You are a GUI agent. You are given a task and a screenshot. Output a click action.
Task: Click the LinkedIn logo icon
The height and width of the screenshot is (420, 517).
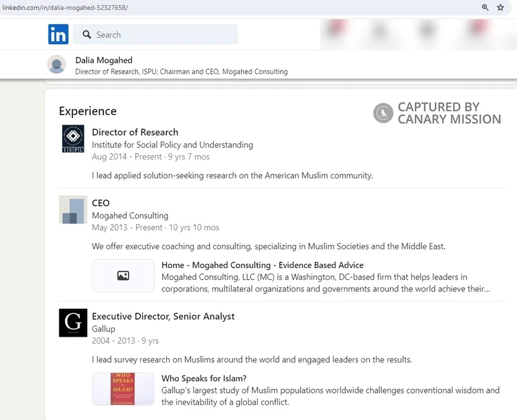(x=58, y=34)
